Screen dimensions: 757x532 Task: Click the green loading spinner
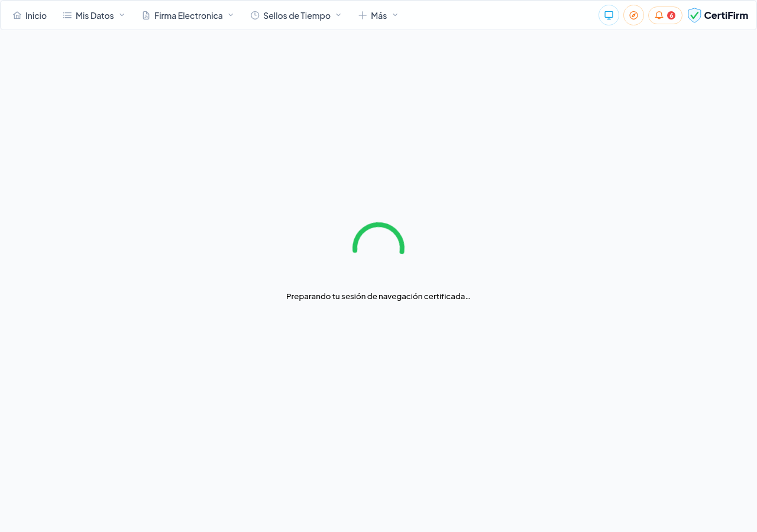tap(378, 239)
